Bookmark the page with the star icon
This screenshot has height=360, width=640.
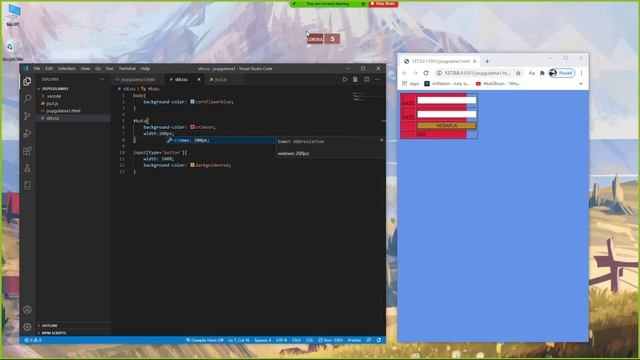[518, 73]
